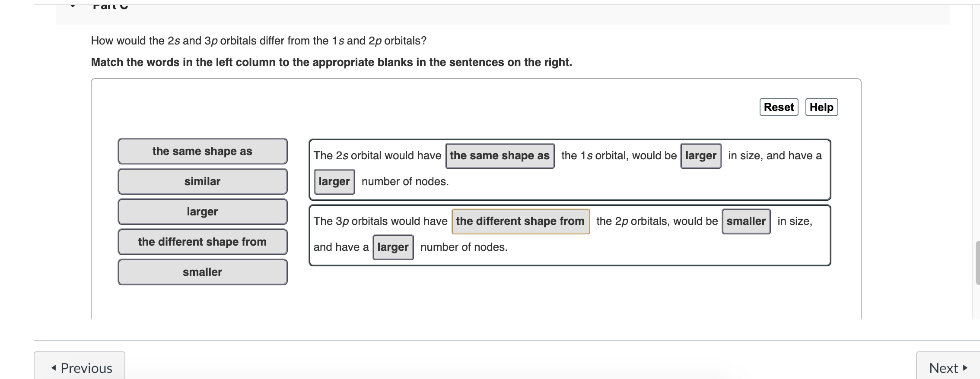
Task: Click the 'larger' size answer in the 2s sentence
Action: coord(701,156)
